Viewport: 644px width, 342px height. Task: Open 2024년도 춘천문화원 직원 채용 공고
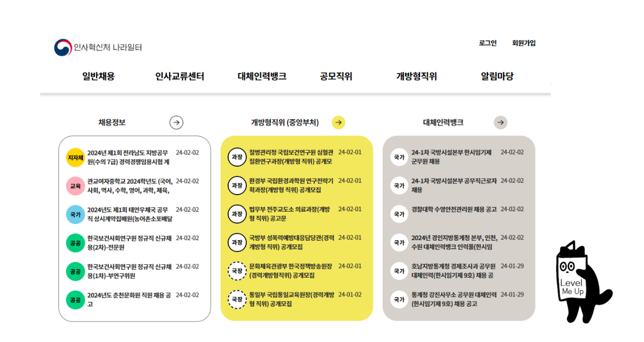pyautogui.click(x=129, y=300)
